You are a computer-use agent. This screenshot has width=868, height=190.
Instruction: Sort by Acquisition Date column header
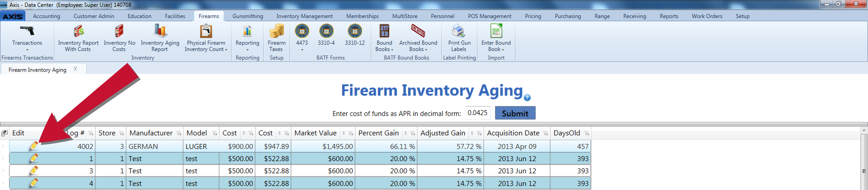513,133
